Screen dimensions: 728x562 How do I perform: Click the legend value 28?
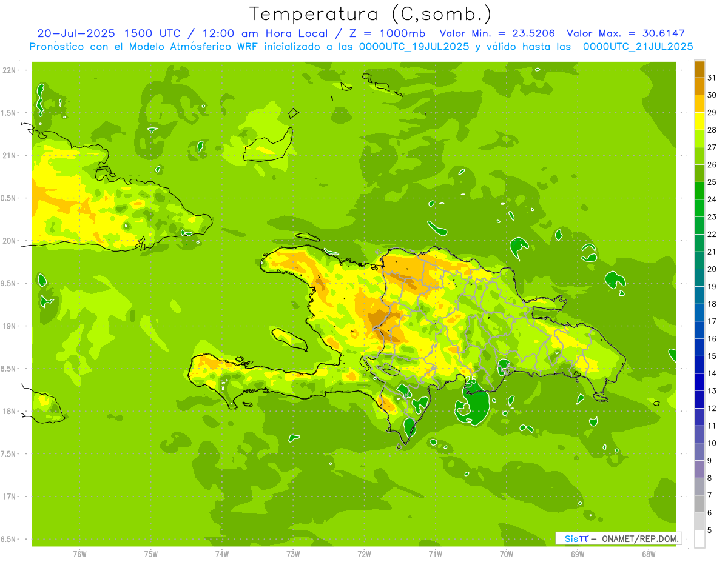pos(712,130)
